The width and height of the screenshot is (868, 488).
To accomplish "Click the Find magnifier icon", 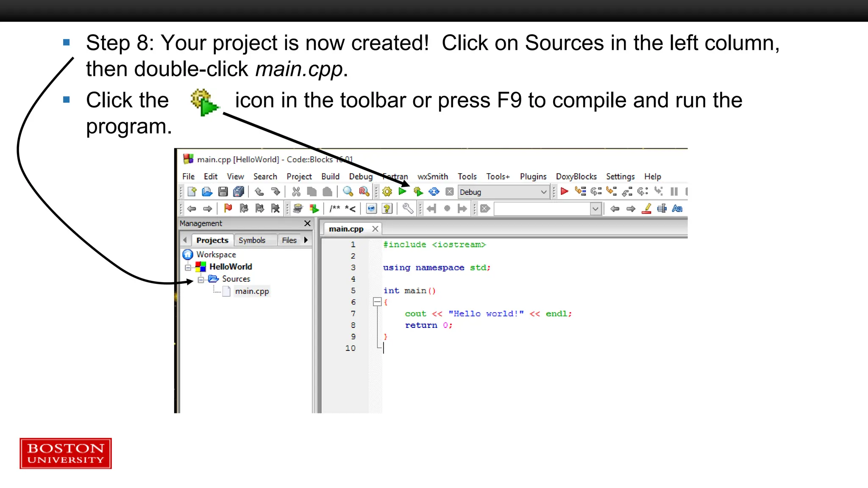I will pos(348,191).
